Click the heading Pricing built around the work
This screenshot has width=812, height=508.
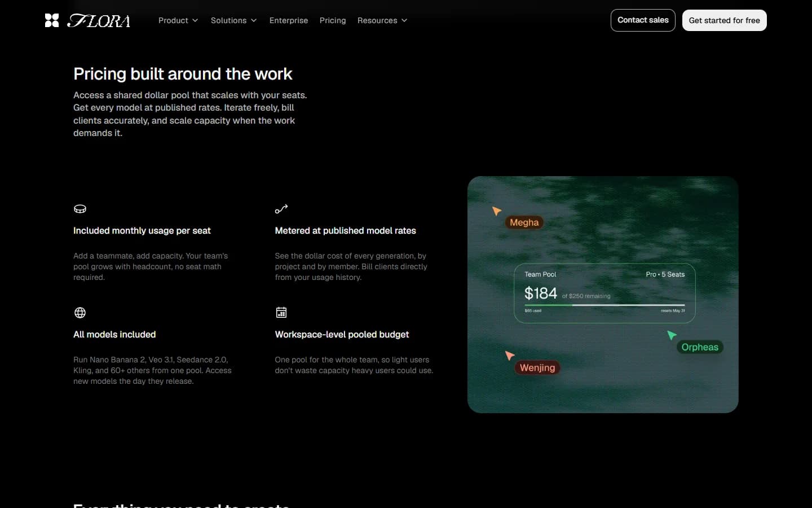[x=183, y=74]
